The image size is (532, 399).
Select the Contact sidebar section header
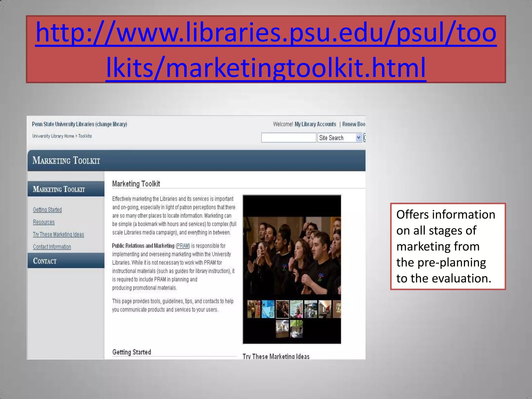tap(66, 261)
